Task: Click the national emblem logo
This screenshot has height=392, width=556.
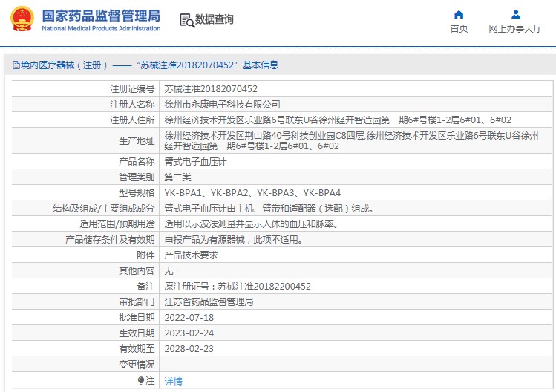Action: point(22,19)
